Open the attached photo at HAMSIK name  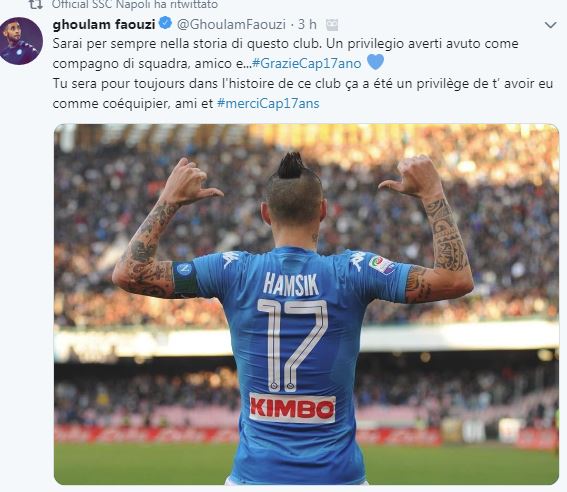pyautogui.click(x=291, y=284)
